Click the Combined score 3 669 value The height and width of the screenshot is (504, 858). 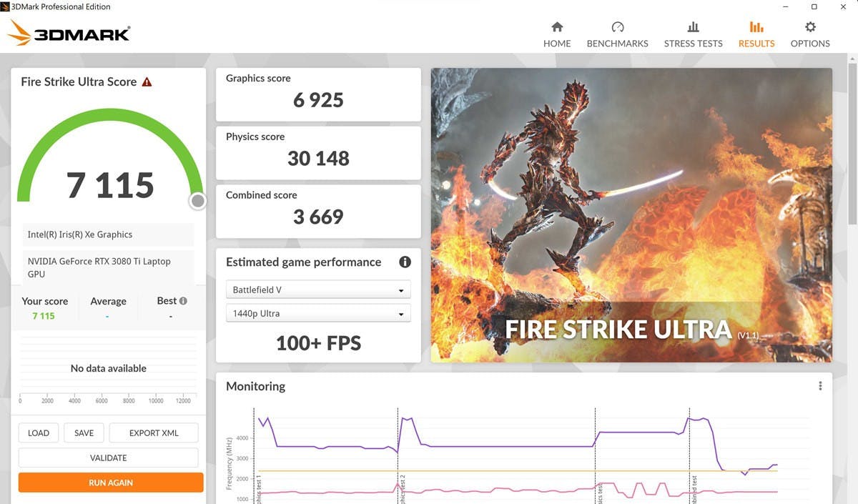[318, 217]
